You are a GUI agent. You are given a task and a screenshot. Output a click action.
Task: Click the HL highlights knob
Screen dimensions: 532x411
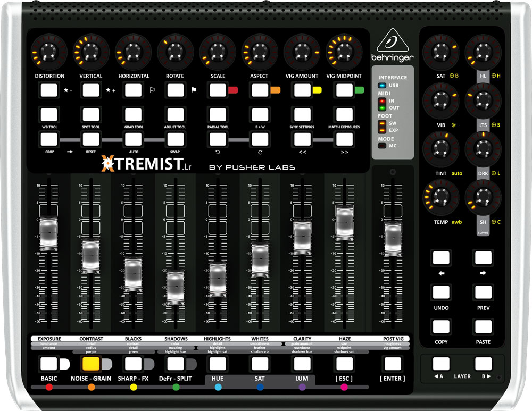tap(483, 52)
